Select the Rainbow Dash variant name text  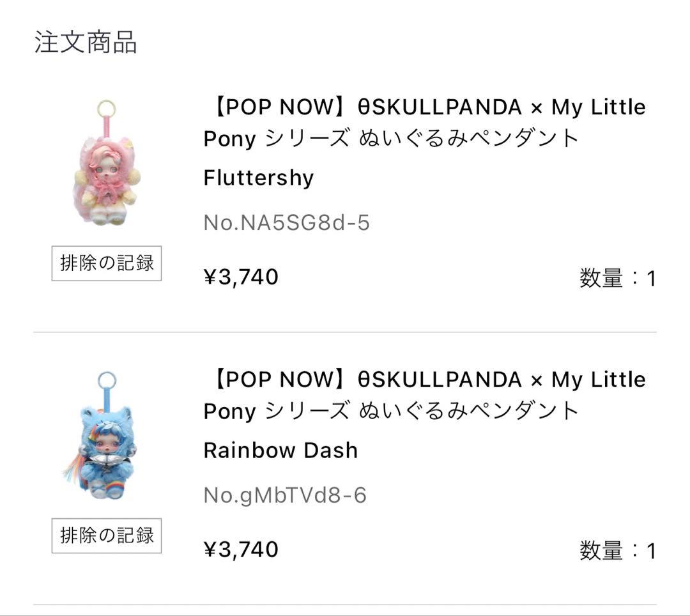[x=280, y=450]
